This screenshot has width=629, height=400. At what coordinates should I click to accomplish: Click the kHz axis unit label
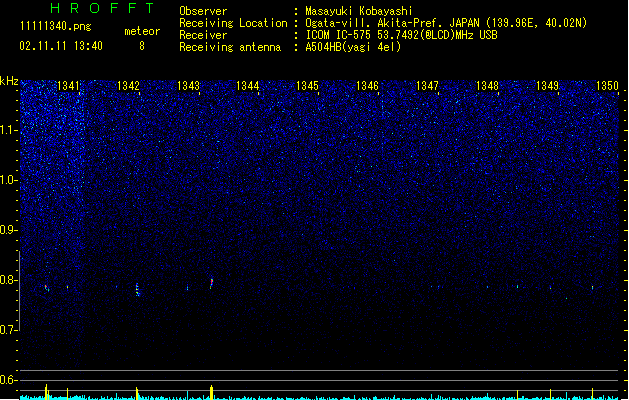coord(9,81)
